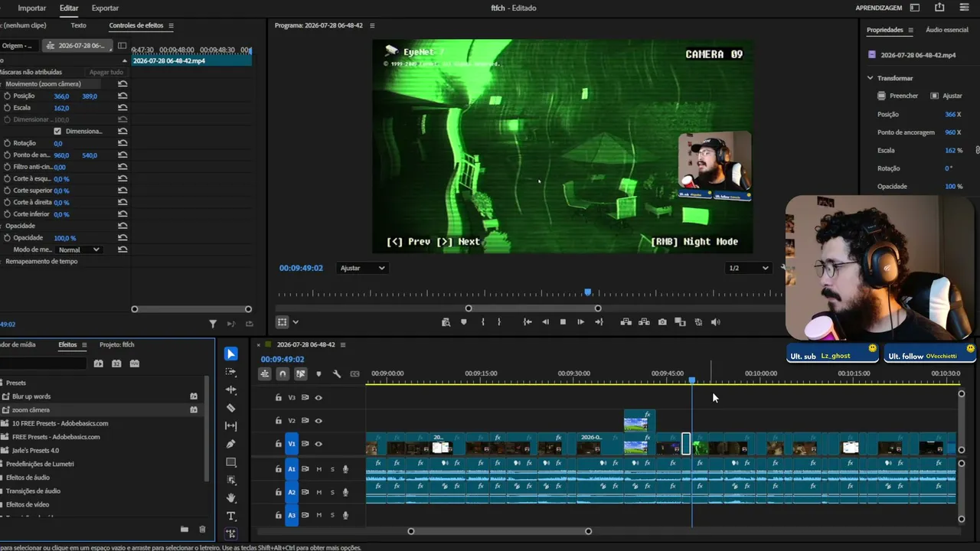
Task: Click the APRENDIZAGEM button
Action: [879, 8]
